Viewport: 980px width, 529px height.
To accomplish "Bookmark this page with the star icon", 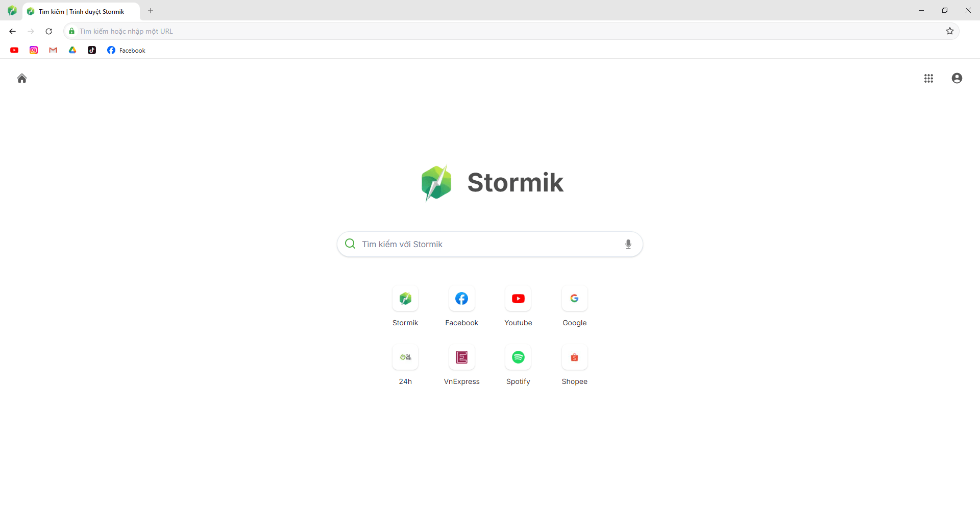I will click(x=950, y=31).
